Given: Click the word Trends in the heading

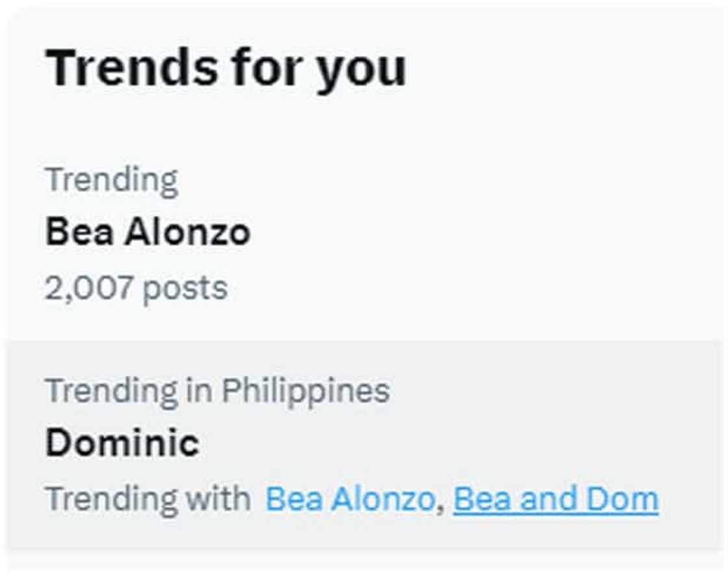Looking at the screenshot, I should point(131,68).
